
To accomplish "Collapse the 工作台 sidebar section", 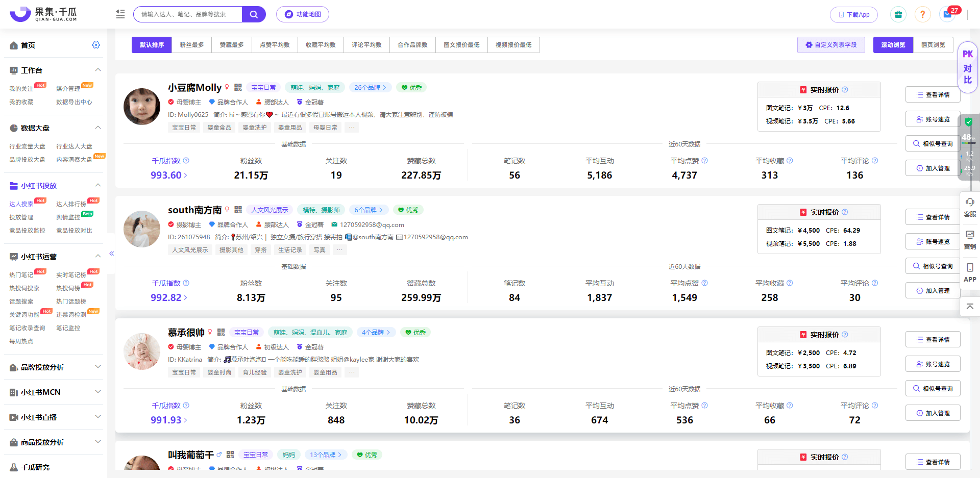I will (x=98, y=70).
